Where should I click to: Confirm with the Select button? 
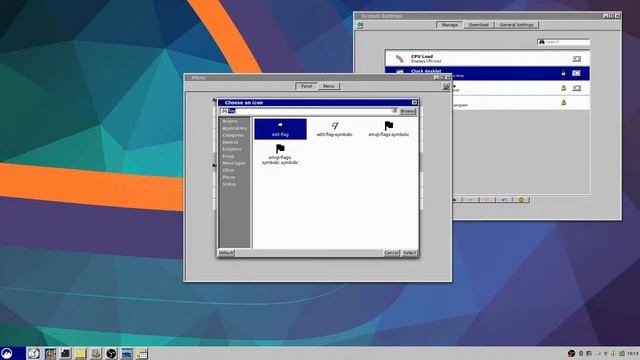409,253
